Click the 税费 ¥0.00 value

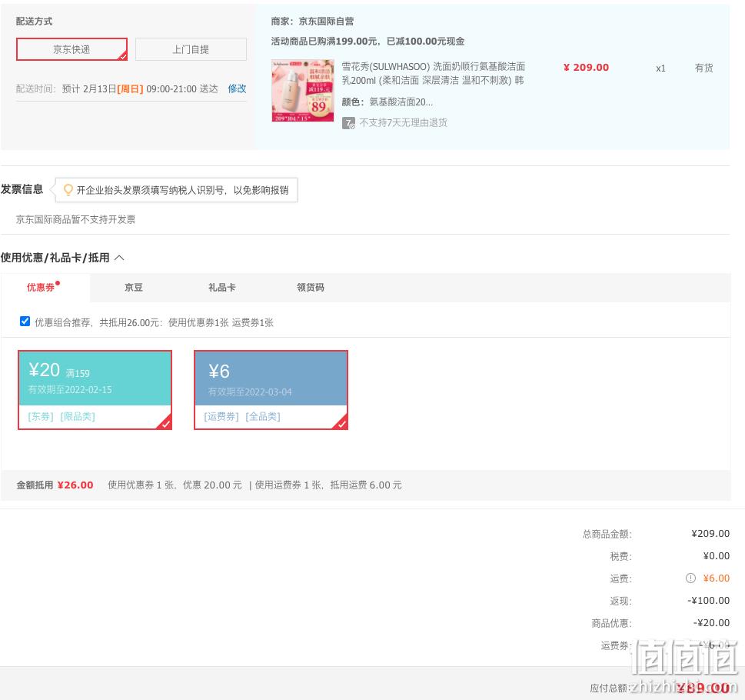(x=716, y=556)
